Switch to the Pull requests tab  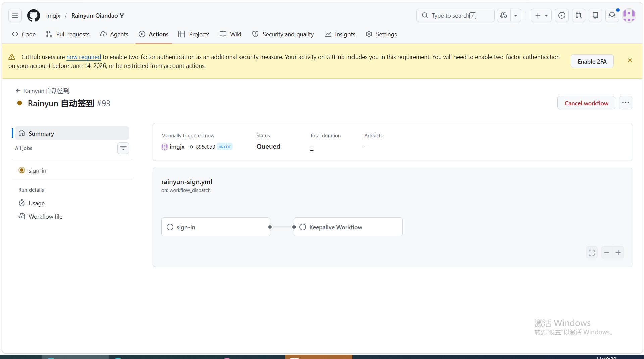tap(68, 34)
